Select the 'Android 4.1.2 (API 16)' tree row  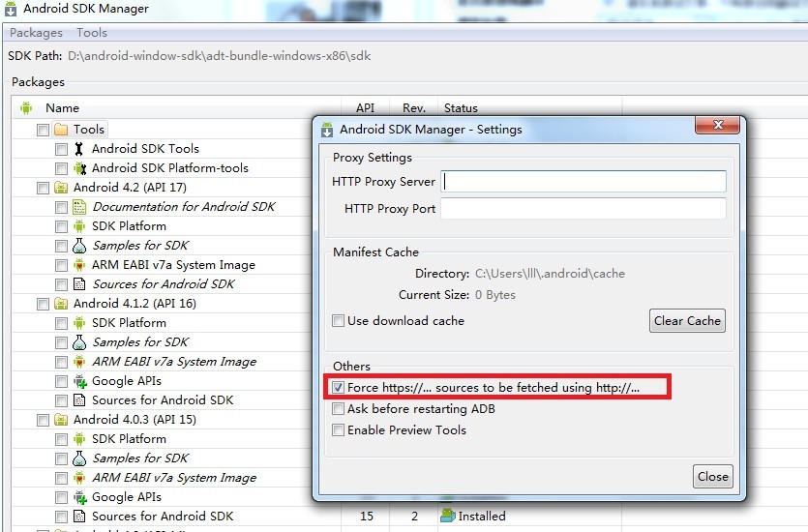[x=135, y=304]
